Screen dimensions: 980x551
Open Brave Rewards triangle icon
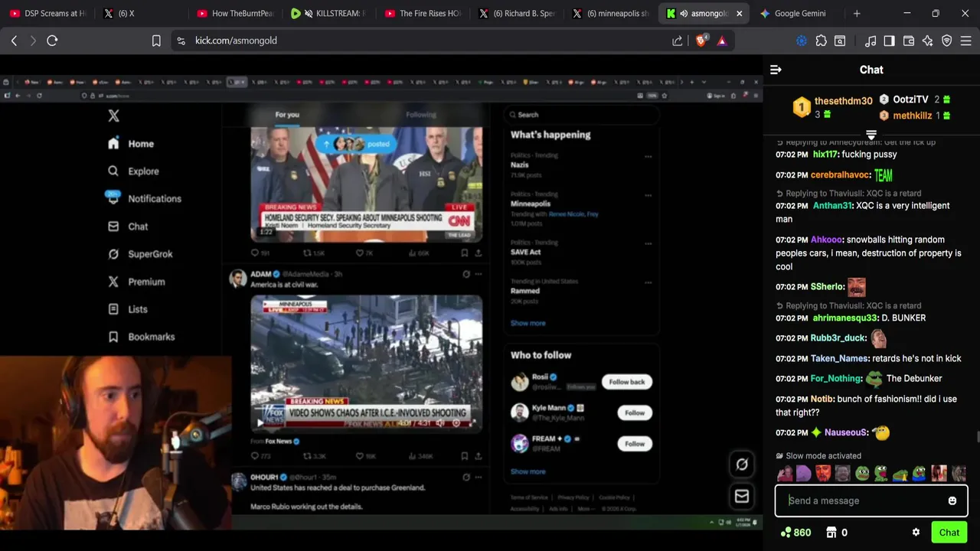point(722,41)
